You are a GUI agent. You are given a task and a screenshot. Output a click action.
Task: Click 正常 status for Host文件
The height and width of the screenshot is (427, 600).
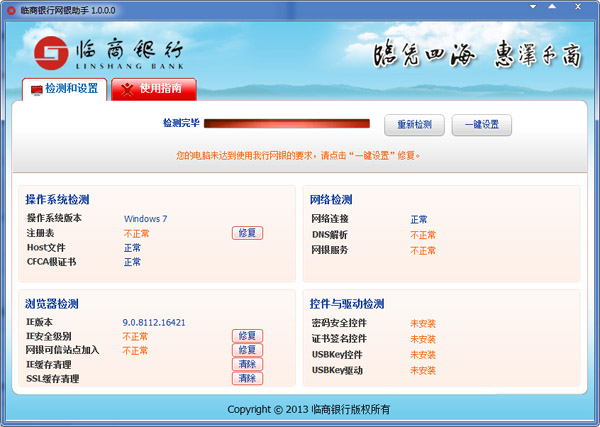(x=132, y=248)
